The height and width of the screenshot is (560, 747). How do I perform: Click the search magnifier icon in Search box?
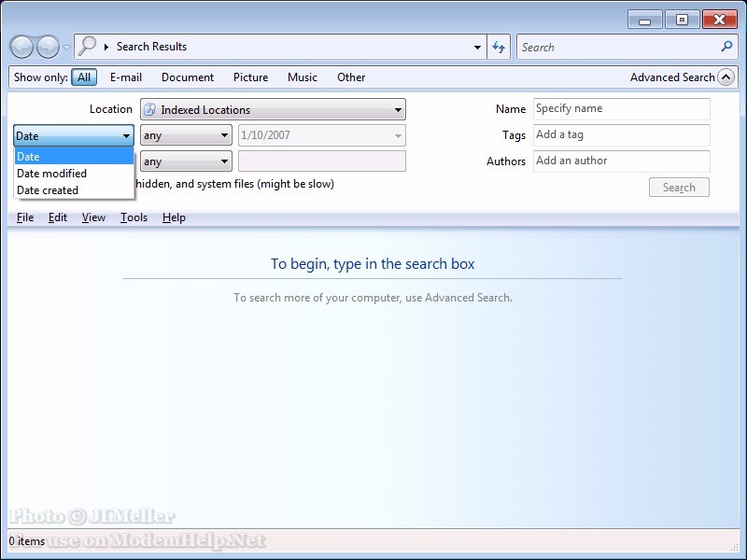(x=726, y=47)
